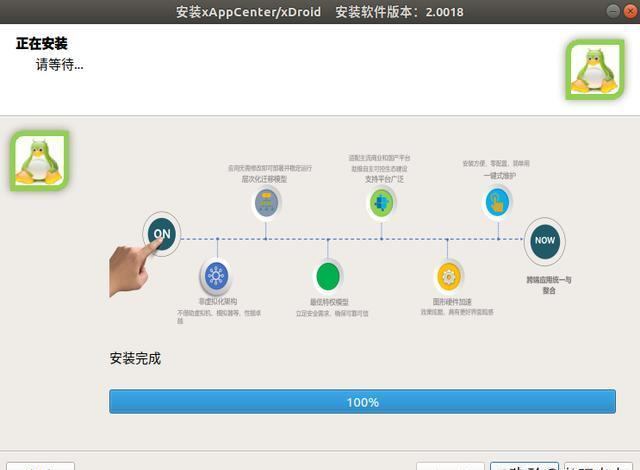Click the solid green circle icon
640x470 pixels.
(328, 277)
